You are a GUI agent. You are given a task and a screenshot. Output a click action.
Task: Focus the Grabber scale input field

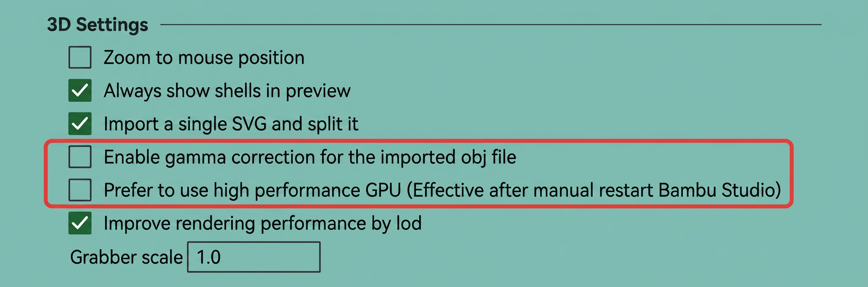pyautogui.click(x=254, y=257)
